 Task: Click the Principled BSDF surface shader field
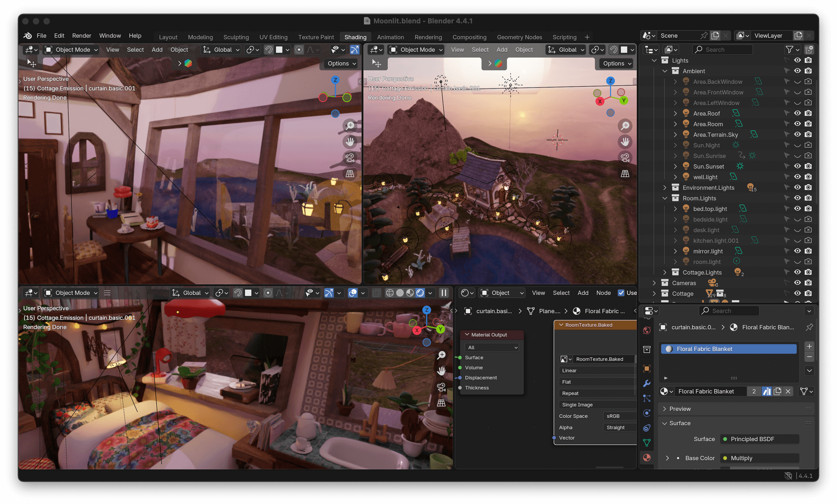(759, 439)
